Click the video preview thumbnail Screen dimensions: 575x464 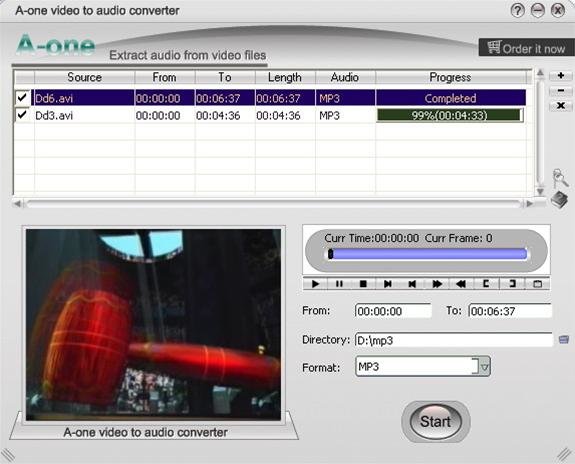click(x=153, y=325)
